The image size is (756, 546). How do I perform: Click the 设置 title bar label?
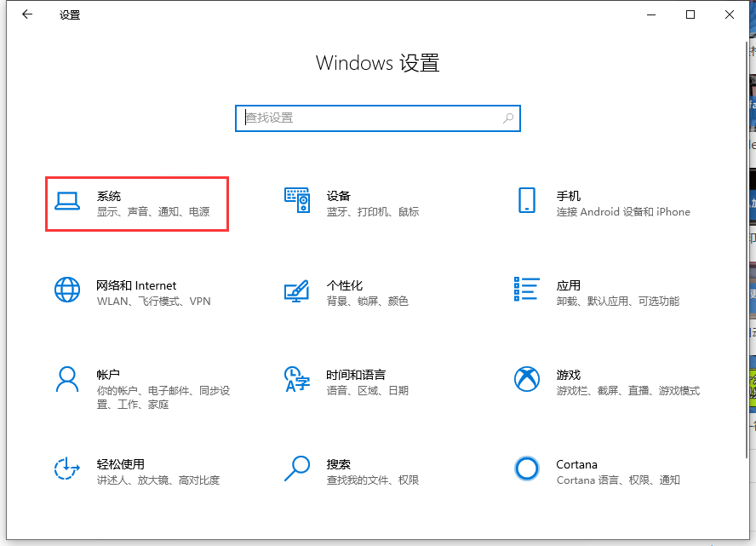click(x=69, y=14)
